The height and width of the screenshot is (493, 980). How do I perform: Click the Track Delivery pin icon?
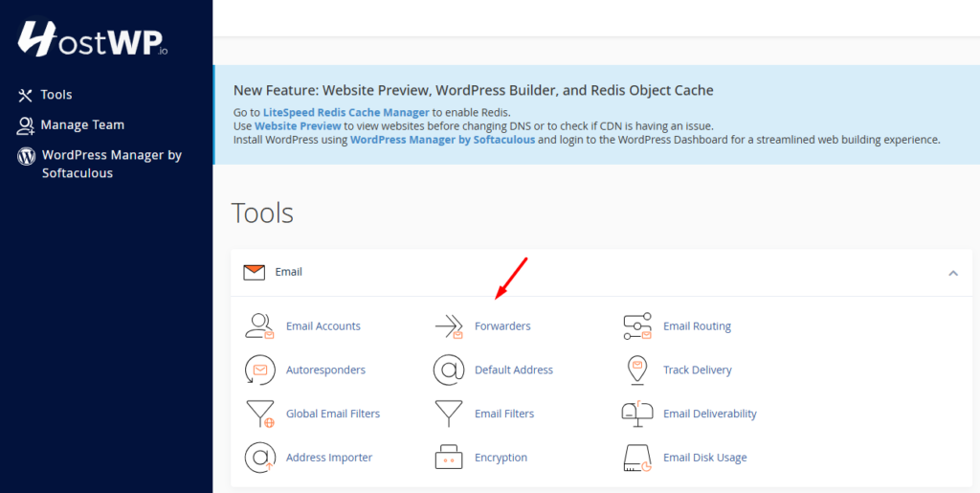637,370
